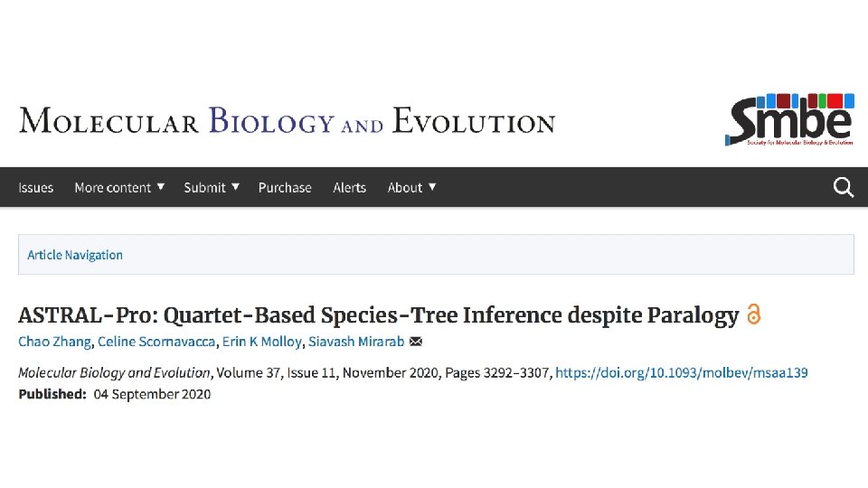
Task: Click the ASTRAL-Pro article title
Action: (379, 315)
